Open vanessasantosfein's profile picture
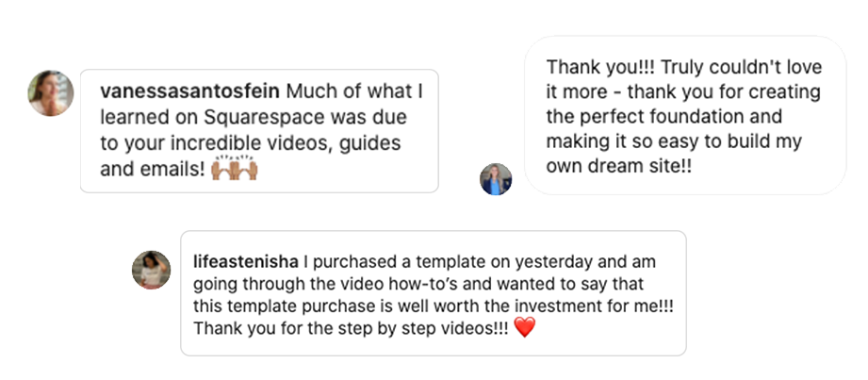Screen dimensions: 868x380 (x=51, y=93)
